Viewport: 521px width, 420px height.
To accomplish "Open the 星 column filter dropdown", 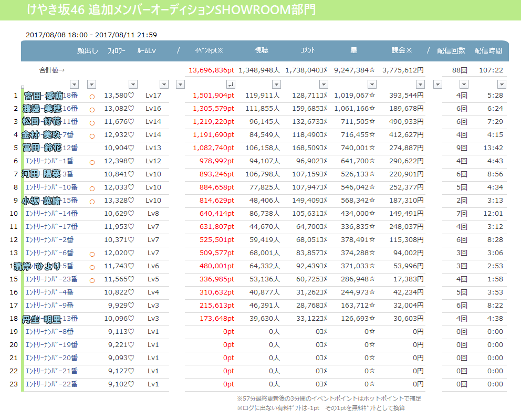I will tap(372, 85).
